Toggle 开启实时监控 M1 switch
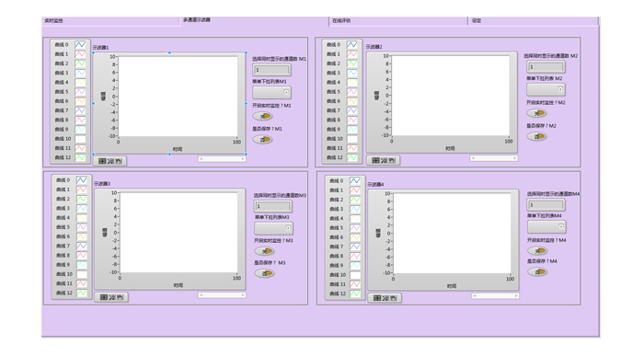 tap(262, 116)
